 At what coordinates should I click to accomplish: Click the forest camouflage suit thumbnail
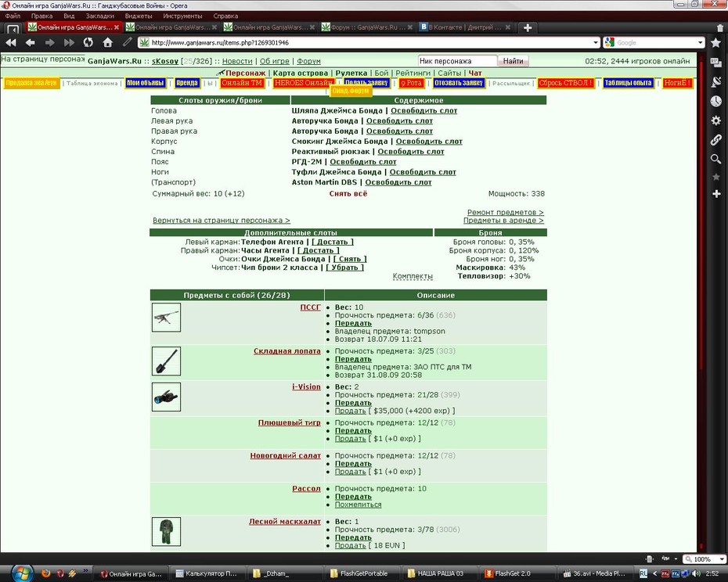coord(166,531)
